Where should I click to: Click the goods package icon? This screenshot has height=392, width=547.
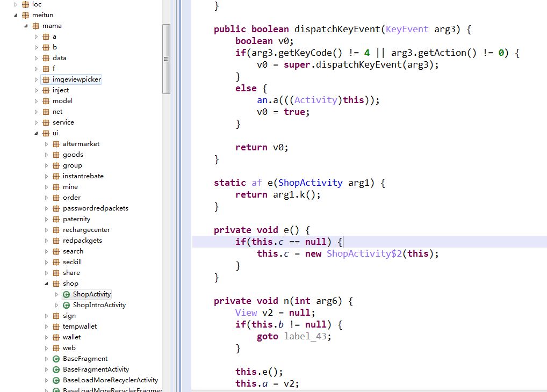coord(56,155)
